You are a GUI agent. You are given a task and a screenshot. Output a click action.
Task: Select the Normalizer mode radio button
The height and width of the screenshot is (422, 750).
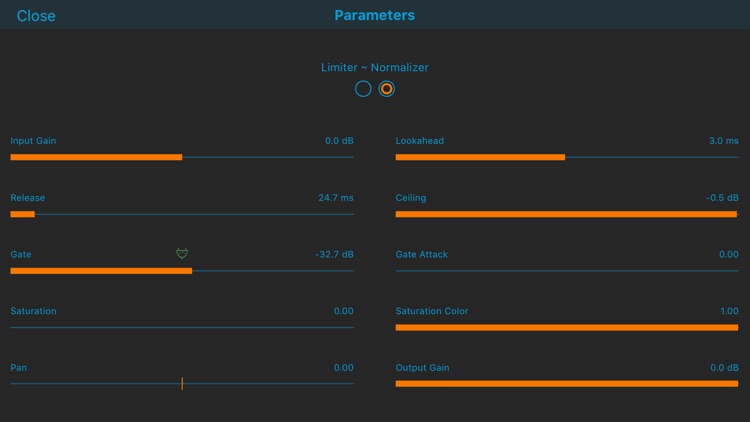387,89
